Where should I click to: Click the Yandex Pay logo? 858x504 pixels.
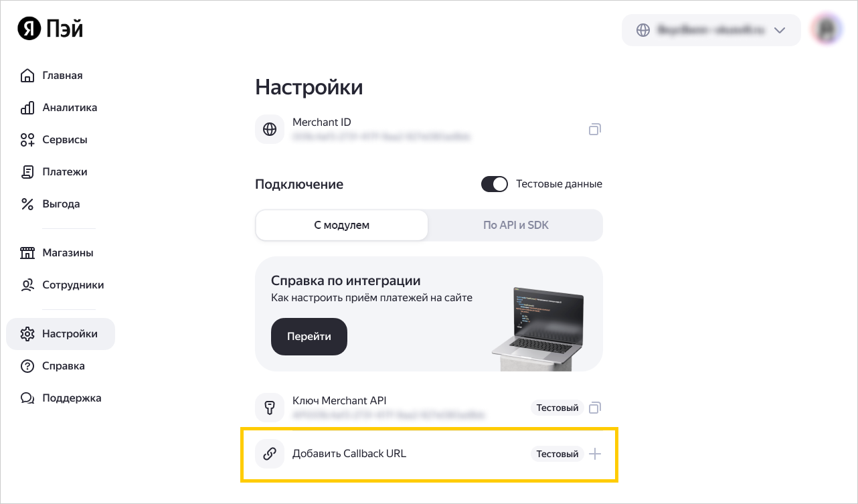[50, 29]
